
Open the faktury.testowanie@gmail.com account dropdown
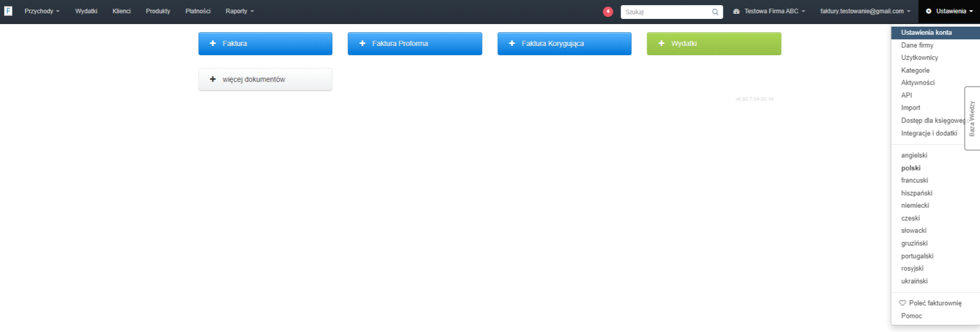(x=865, y=11)
